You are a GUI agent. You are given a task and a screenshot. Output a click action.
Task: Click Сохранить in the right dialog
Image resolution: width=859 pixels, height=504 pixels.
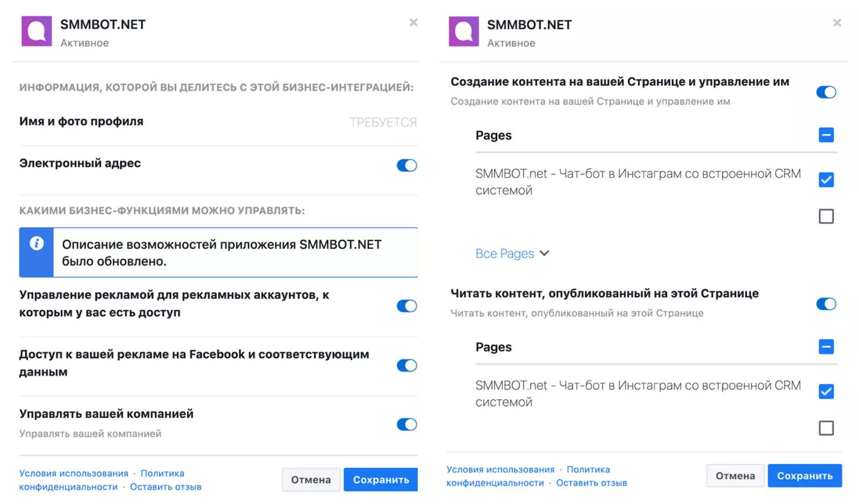coord(805,476)
